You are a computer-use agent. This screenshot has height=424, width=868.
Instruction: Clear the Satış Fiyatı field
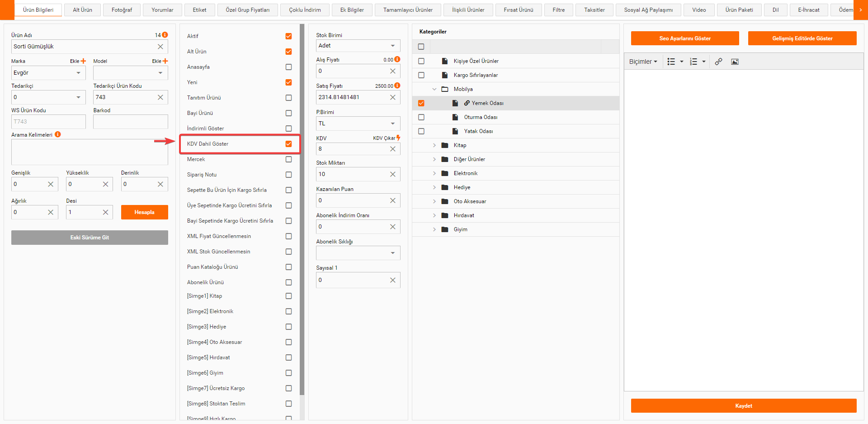(x=393, y=97)
